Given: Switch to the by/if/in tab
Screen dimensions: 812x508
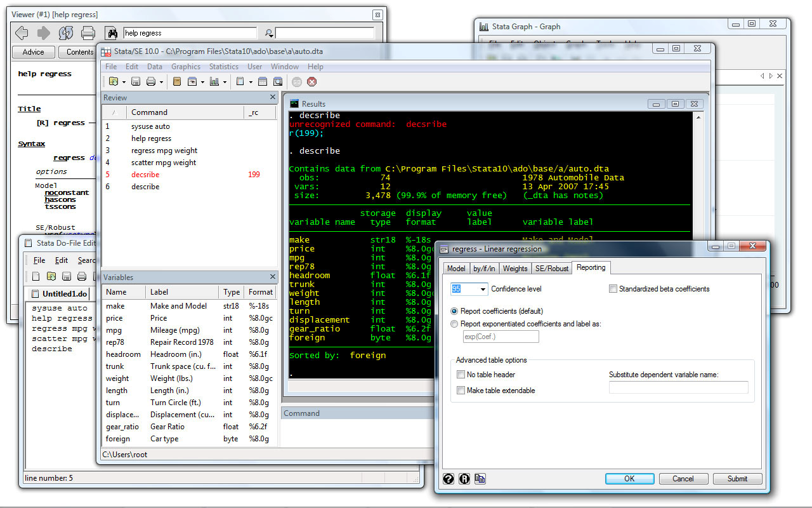Looking at the screenshot, I should pyautogui.click(x=485, y=269).
